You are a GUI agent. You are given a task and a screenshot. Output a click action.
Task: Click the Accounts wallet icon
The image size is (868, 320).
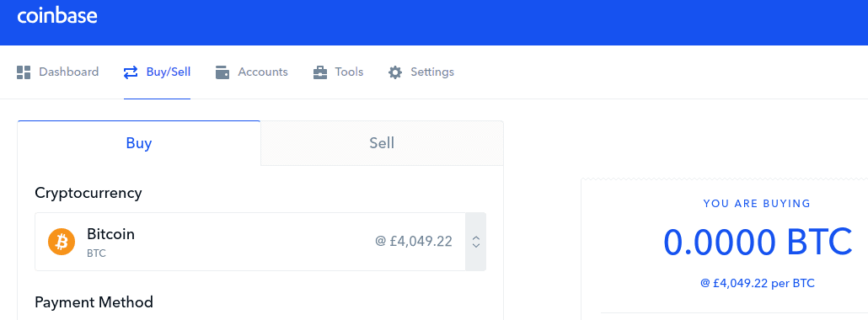[222, 72]
